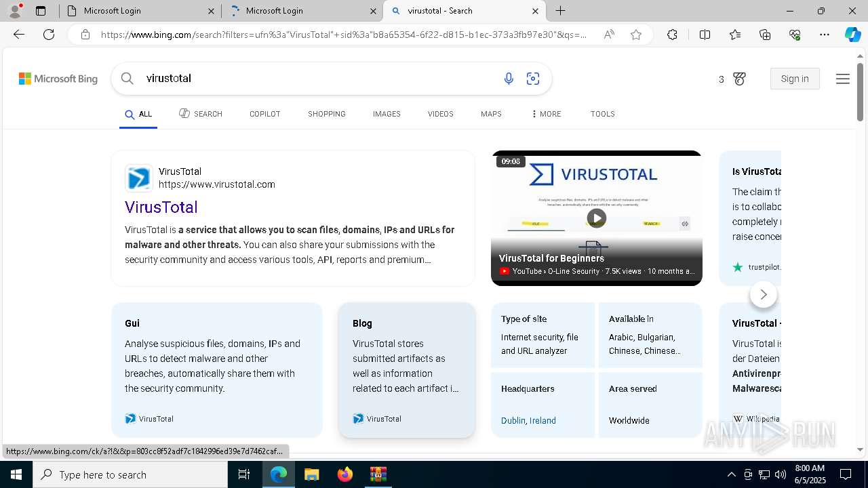Open Settings and more ellipsis
This screenshot has height=488, width=868.
(x=825, y=35)
